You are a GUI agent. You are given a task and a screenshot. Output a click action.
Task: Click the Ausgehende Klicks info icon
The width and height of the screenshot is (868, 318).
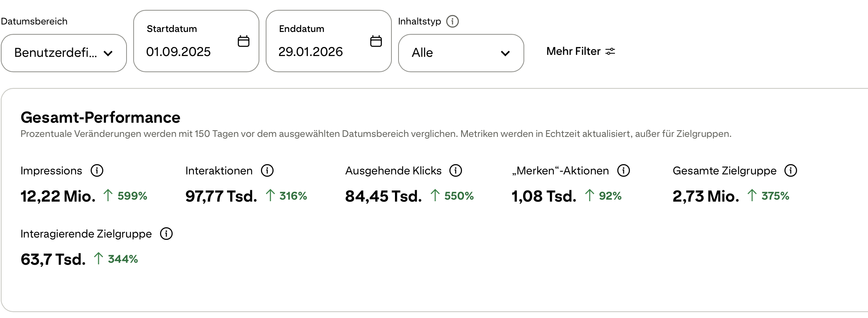tap(456, 170)
